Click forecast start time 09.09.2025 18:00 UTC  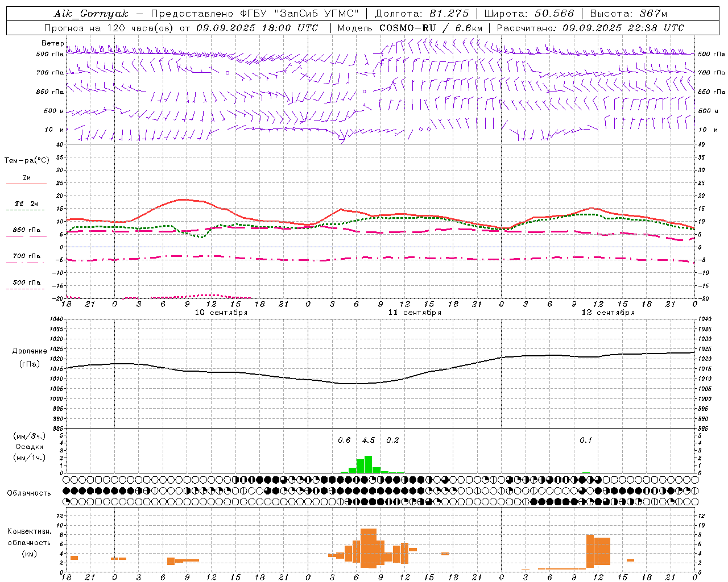click(257, 28)
